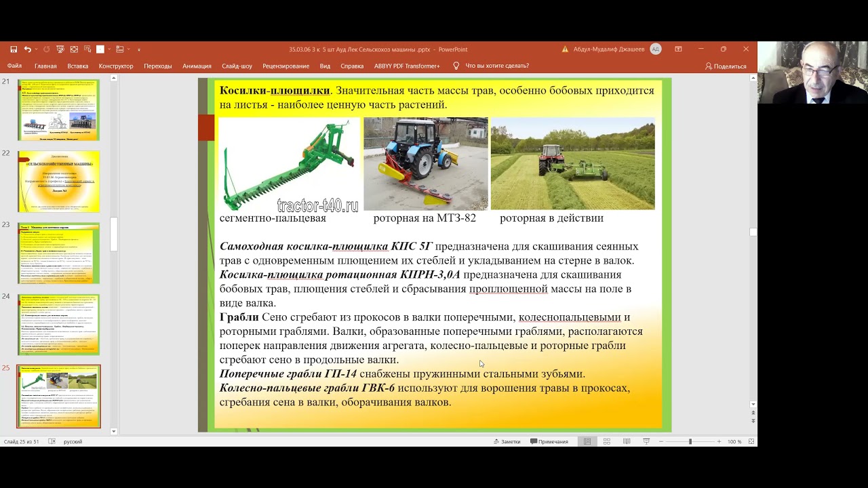The width and height of the screenshot is (868, 488).
Task: Open the Справка ribbon tab
Action: [x=352, y=66]
